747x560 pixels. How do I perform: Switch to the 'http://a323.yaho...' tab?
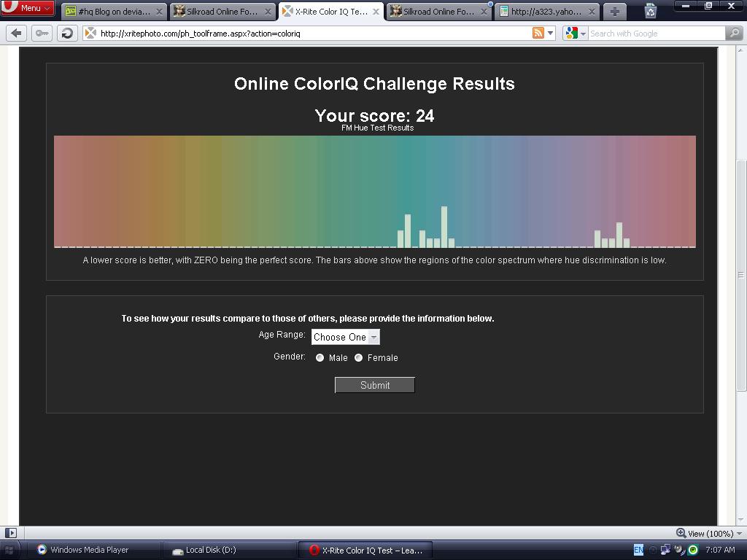tap(546, 12)
